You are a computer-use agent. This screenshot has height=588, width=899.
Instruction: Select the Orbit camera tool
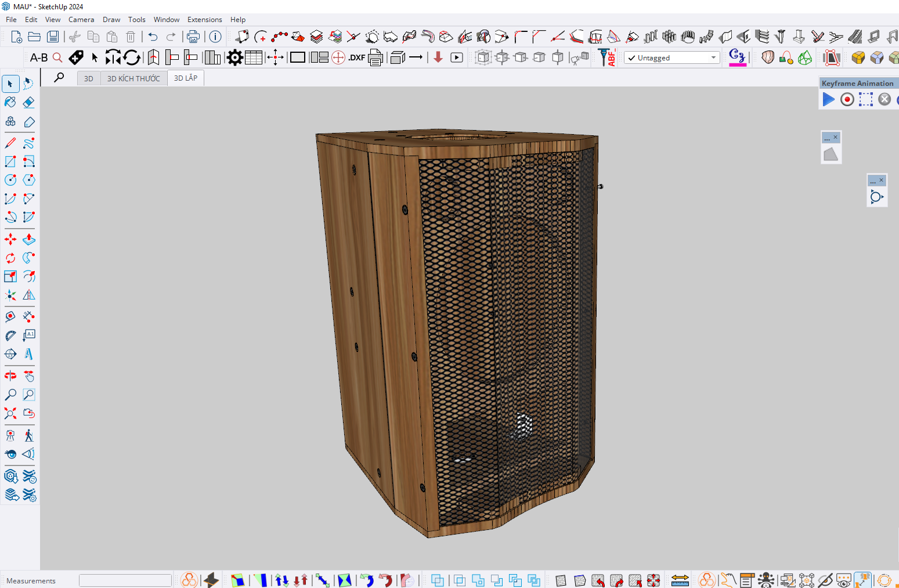[x=10, y=376]
